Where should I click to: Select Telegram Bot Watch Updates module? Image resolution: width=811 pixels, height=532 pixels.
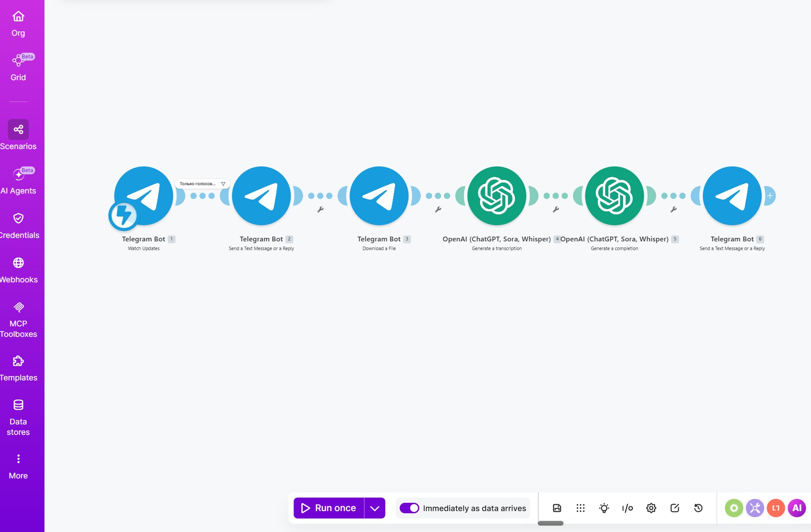point(144,196)
